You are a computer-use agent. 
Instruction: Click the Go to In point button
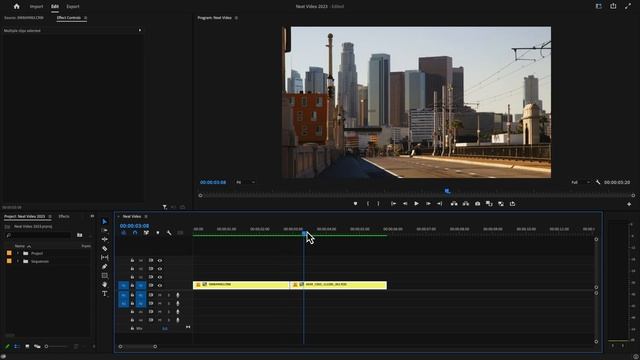[x=393, y=204]
